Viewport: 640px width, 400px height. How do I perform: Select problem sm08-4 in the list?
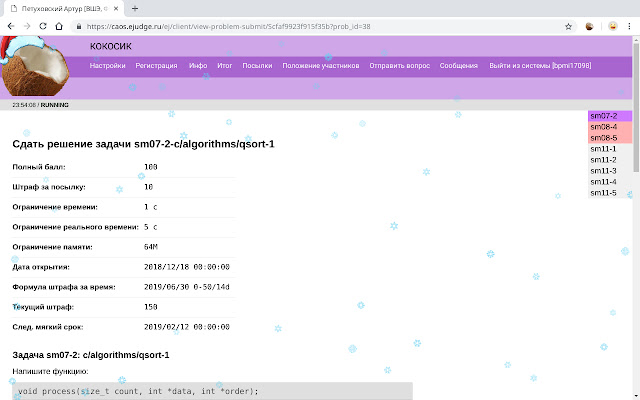610,127
